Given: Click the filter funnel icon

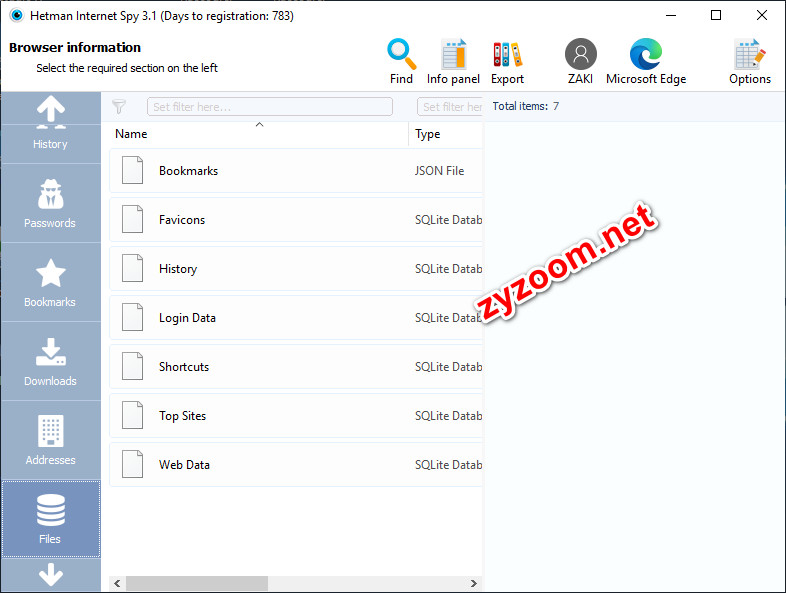Looking at the screenshot, I should click(119, 106).
